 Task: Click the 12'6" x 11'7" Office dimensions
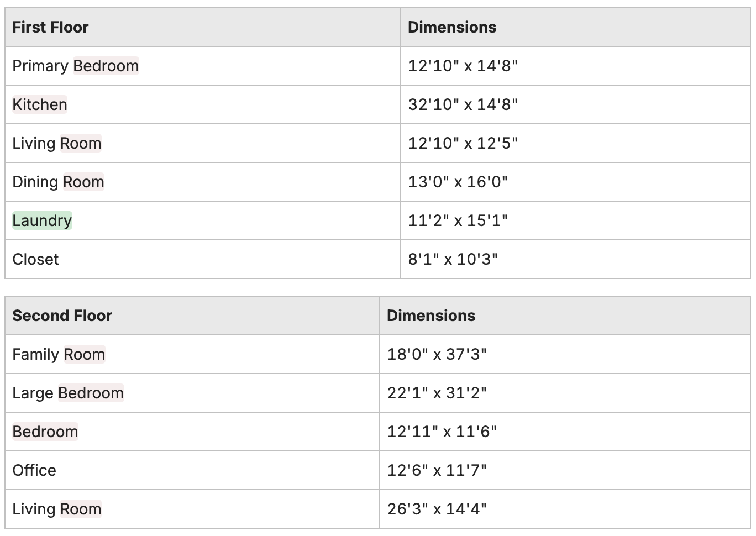point(437,470)
